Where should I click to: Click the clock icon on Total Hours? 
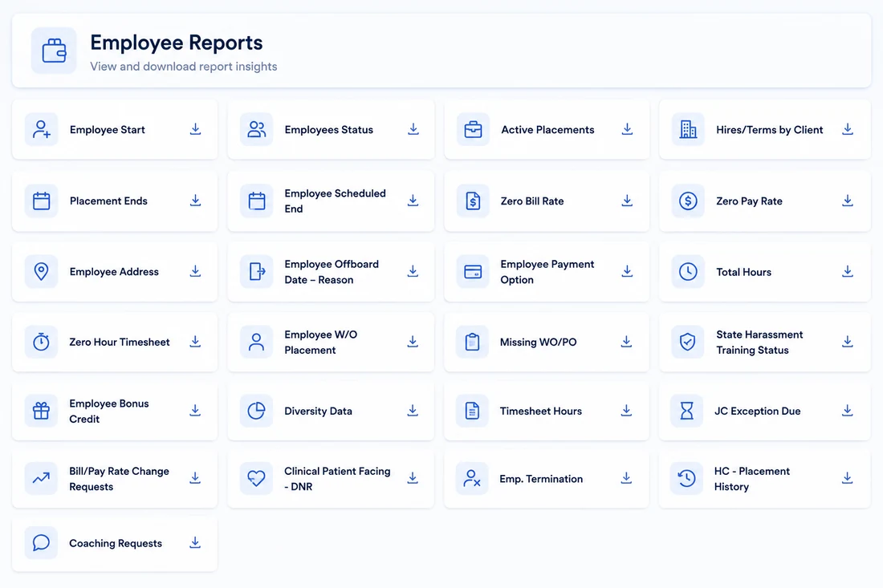coord(688,271)
